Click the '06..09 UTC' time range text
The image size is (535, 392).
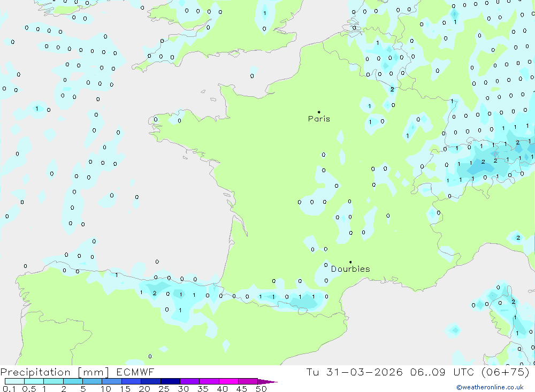[442, 372]
